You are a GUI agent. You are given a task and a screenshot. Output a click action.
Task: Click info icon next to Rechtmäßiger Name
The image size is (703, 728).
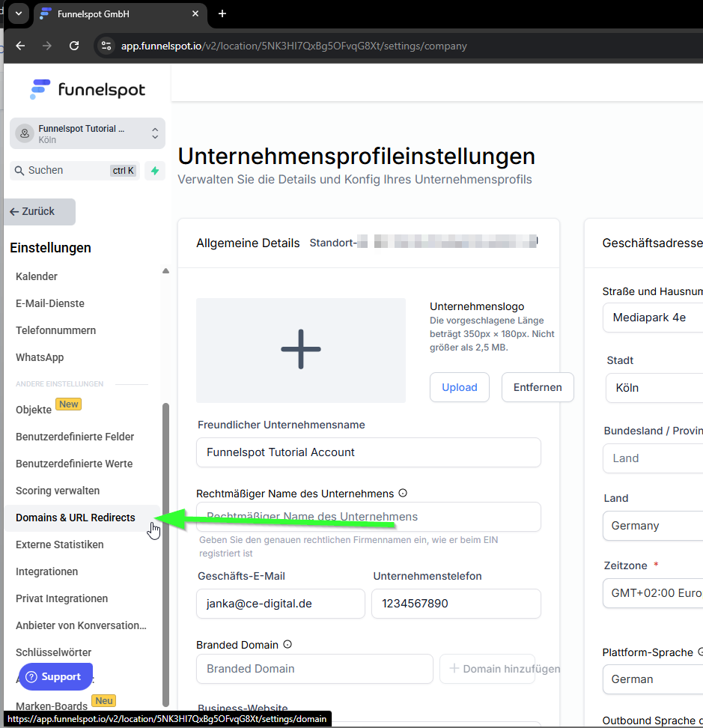[403, 493]
